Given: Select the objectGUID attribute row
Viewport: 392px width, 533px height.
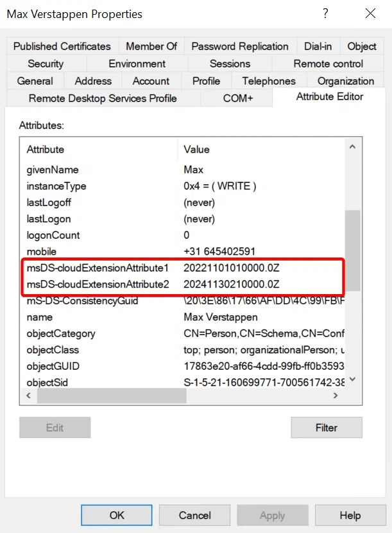Looking at the screenshot, I should pos(183,366).
